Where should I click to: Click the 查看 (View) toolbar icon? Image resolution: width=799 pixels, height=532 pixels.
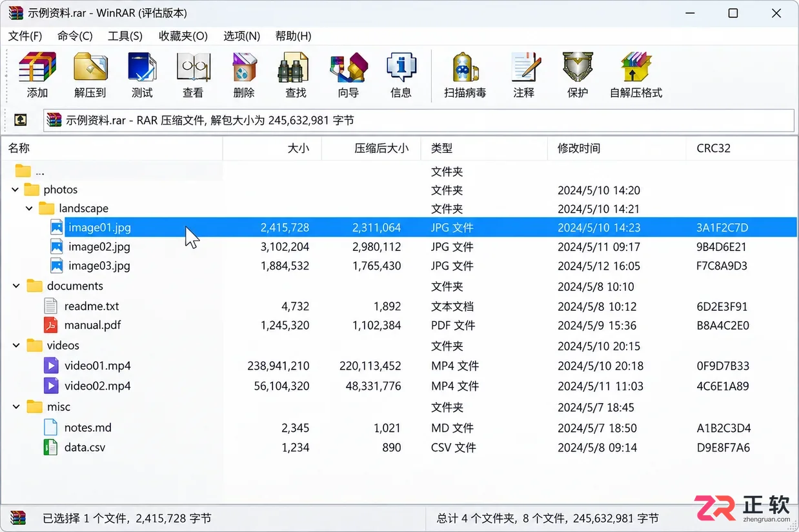(193, 68)
